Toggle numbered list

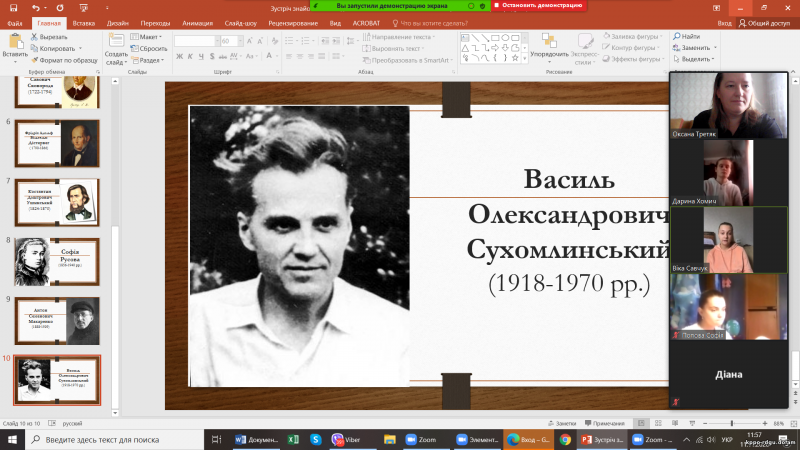(x=306, y=41)
